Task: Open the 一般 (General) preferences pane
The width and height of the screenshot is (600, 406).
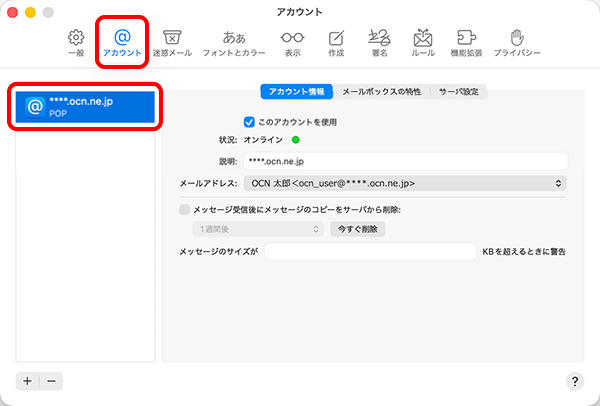Action: (x=76, y=40)
